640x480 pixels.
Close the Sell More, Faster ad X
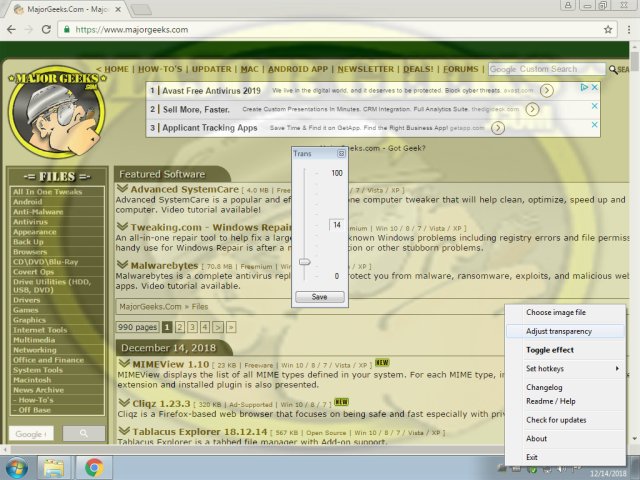(595, 106)
